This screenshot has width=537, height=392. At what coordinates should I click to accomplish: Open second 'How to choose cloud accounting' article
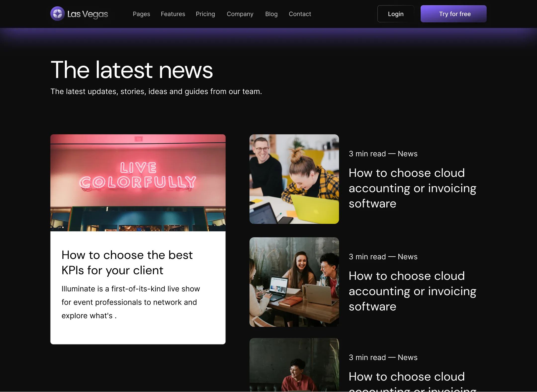412,291
